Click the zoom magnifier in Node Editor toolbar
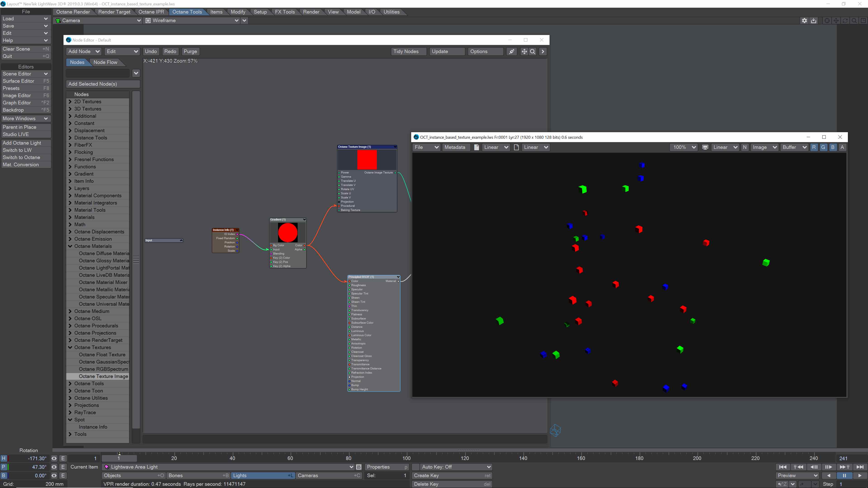This screenshot has width=868, height=488. point(532,52)
